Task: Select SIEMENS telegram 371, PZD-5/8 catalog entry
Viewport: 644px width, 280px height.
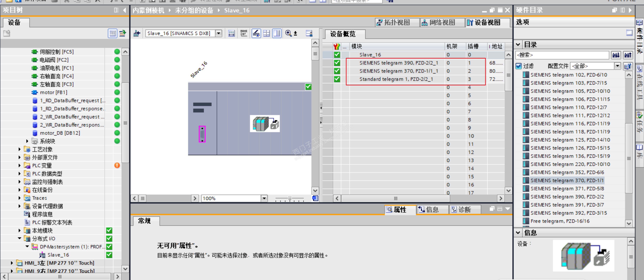Action: coord(567,189)
